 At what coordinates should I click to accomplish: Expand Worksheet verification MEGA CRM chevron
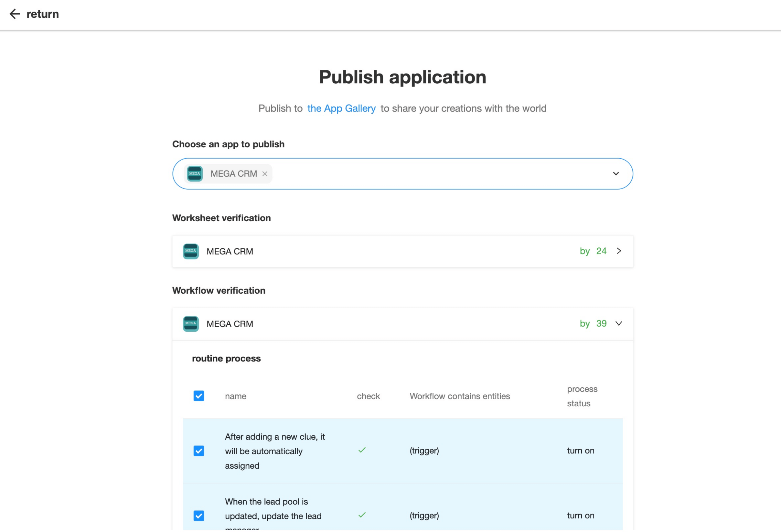pyautogui.click(x=619, y=251)
